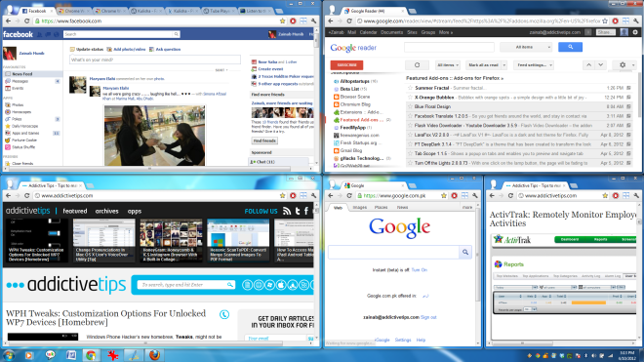Click What's on your mind field

[155, 60]
